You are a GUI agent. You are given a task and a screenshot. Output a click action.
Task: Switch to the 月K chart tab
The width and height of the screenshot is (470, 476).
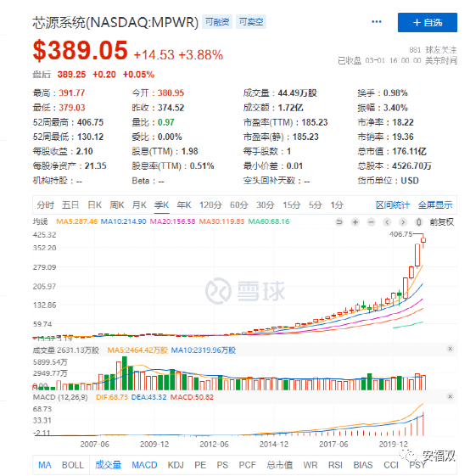(139, 205)
